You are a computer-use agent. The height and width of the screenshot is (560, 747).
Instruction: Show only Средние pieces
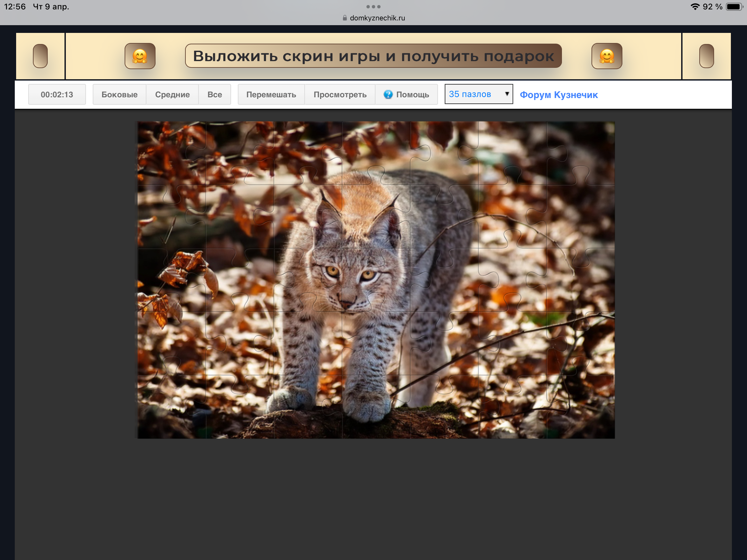pyautogui.click(x=172, y=95)
